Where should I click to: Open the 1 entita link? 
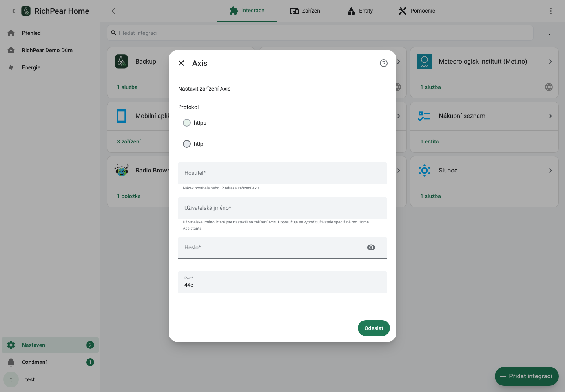click(430, 142)
